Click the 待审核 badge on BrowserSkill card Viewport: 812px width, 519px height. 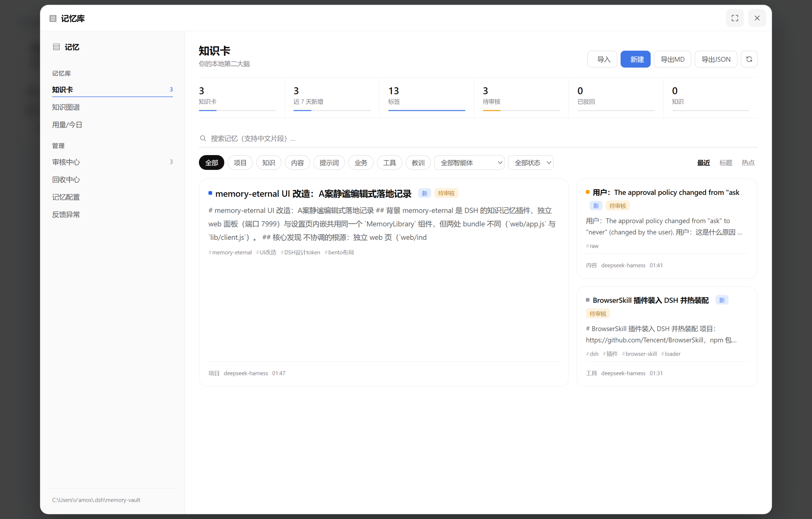(x=597, y=314)
